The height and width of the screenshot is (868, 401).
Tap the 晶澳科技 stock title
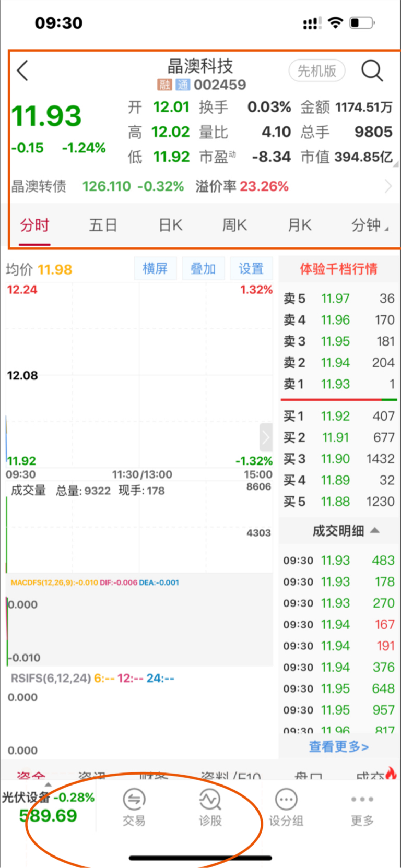coord(200,66)
